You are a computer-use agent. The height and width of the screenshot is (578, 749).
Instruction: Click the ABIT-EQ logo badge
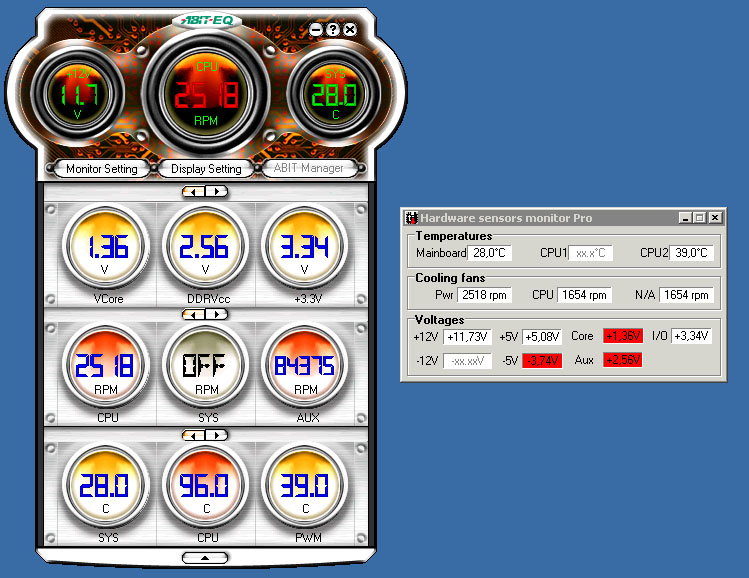[206, 21]
